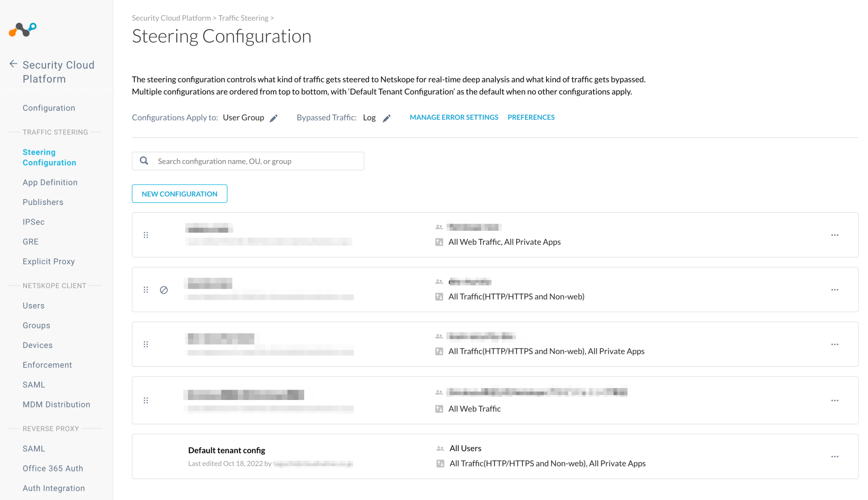The height and width of the screenshot is (500, 868).
Task: Click the traffic icon beside All Web Traffic
Action: click(439, 409)
